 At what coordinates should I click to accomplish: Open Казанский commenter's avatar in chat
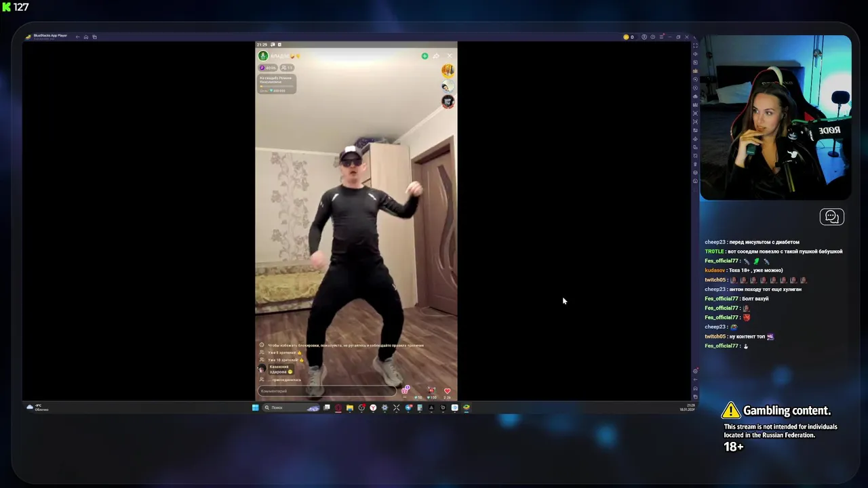262,369
